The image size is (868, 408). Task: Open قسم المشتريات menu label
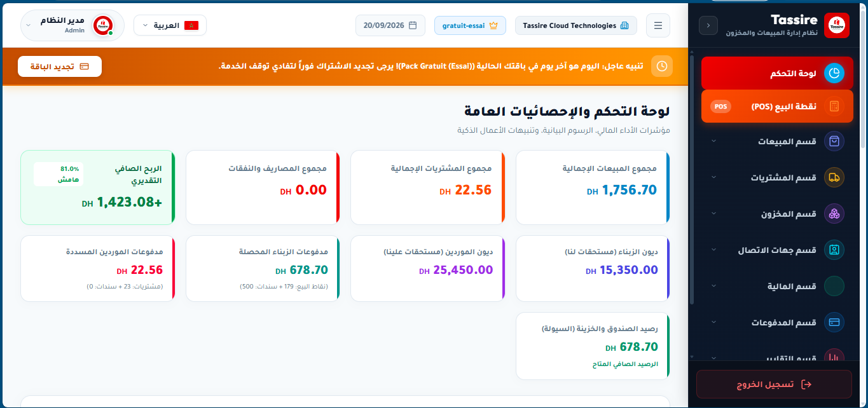tap(783, 177)
